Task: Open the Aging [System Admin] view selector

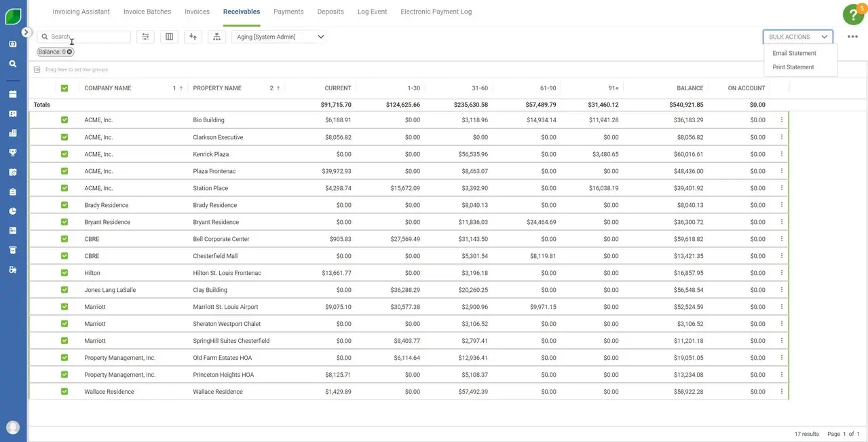Action: (278, 36)
